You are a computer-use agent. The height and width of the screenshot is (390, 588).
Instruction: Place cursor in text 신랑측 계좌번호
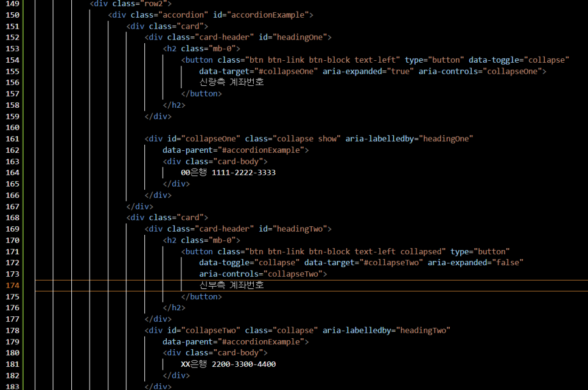point(231,82)
